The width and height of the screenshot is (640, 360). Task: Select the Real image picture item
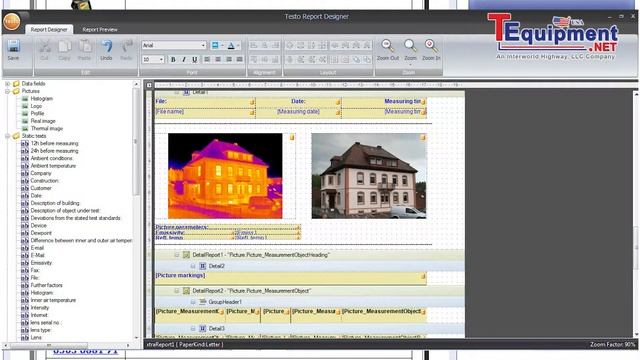(42, 121)
